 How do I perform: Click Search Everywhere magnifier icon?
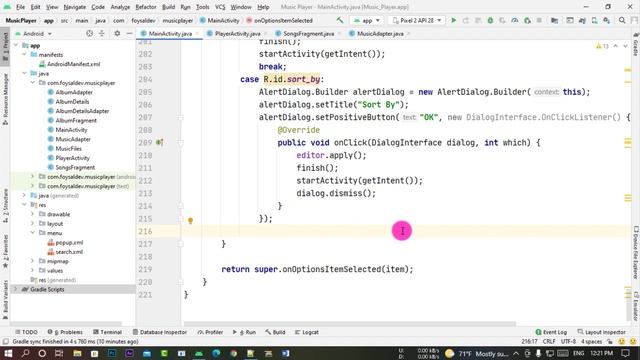pos(622,20)
